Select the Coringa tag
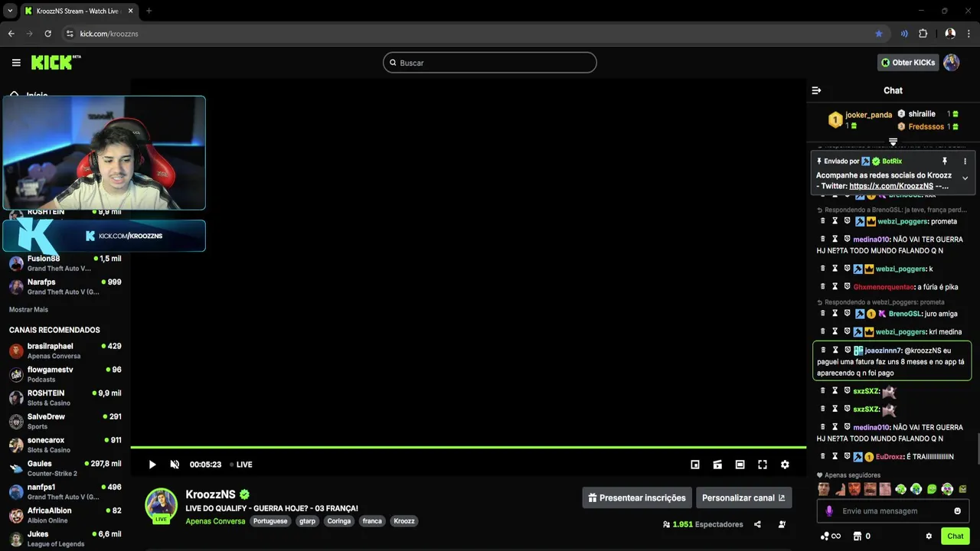The image size is (980, 551). point(339,521)
